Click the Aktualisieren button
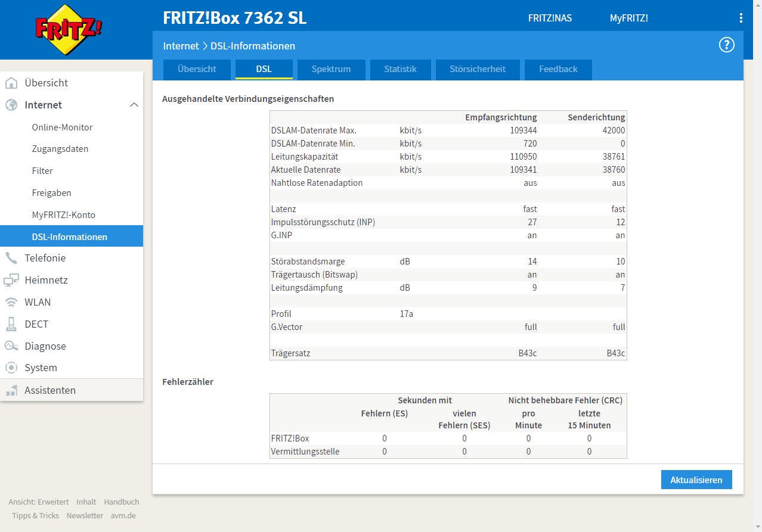762x532 pixels. click(696, 480)
